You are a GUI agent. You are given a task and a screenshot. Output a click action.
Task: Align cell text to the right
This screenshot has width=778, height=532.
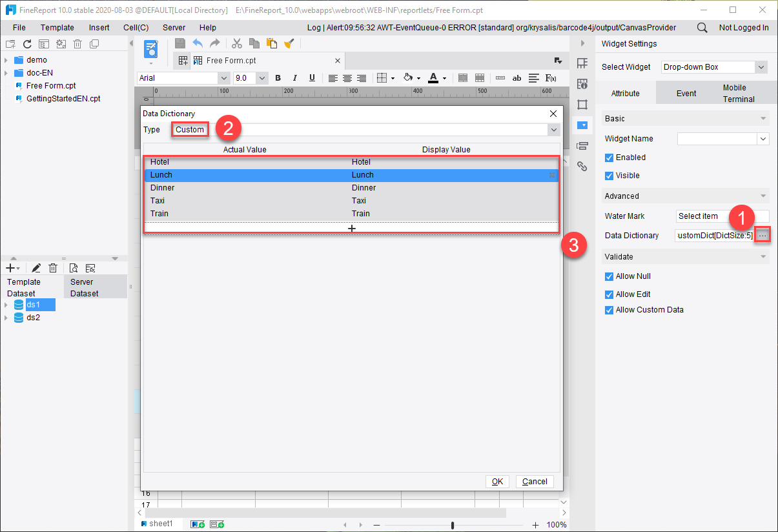362,78
